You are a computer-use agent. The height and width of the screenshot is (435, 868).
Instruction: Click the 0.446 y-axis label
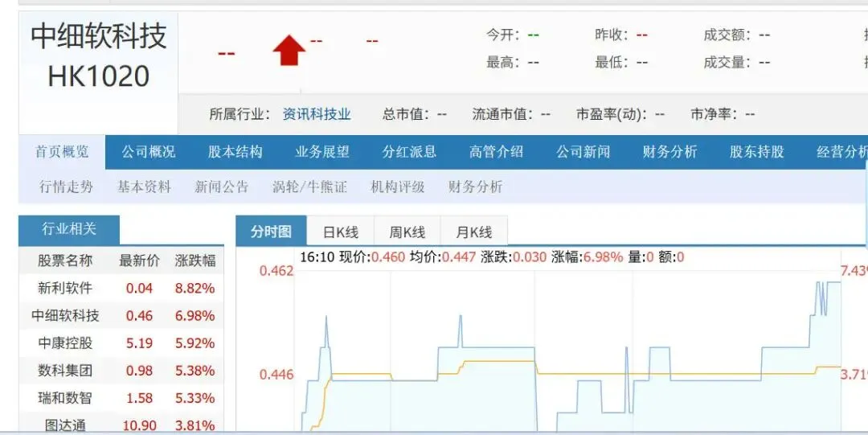(276, 375)
